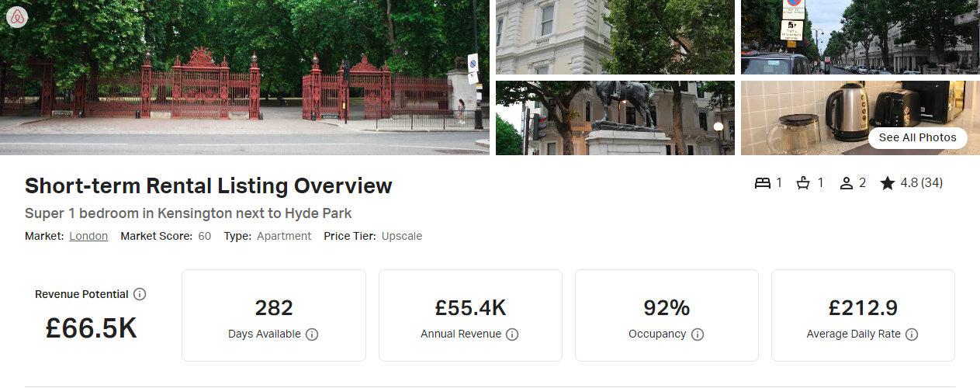Open the white building facade thumbnail
Viewport: 980px width, 388px height.
point(615,37)
